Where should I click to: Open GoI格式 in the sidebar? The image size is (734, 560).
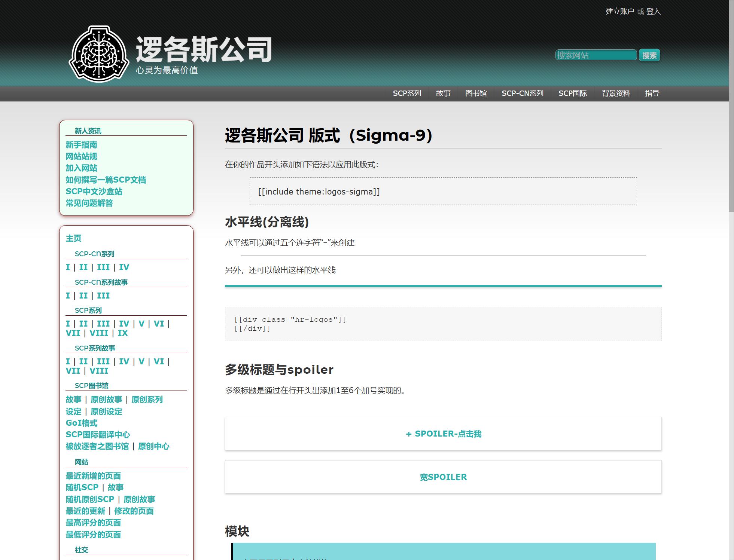point(82,423)
